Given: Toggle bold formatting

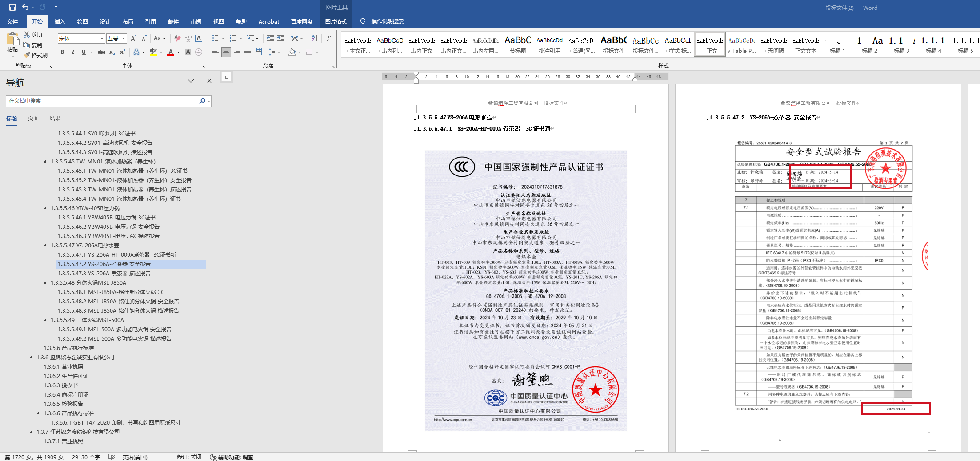Looking at the screenshot, I should 62,52.
